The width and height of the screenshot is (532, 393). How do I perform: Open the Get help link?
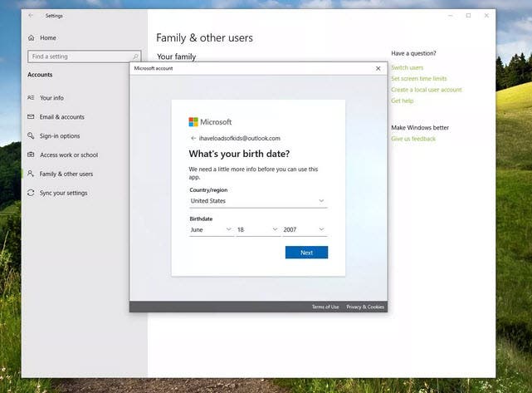(403, 101)
